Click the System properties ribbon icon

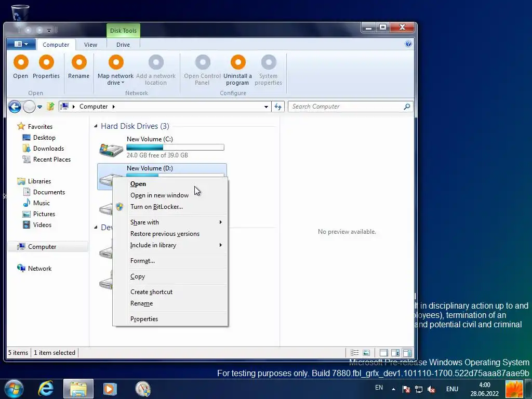click(269, 62)
